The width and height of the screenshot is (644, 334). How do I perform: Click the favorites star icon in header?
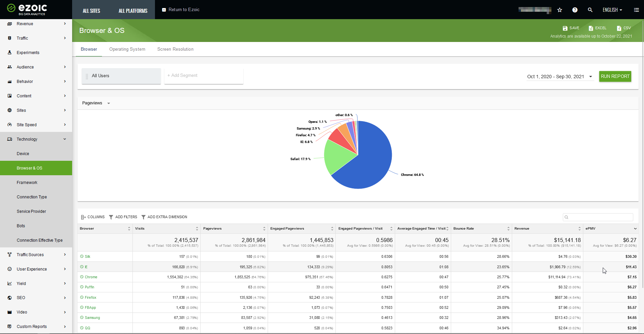(x=559, y=10)
